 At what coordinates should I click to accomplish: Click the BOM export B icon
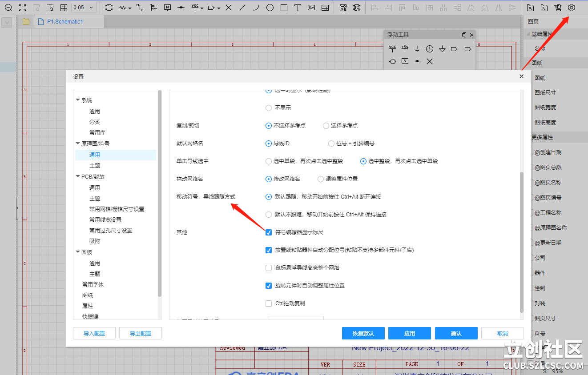[x=530, y=8]
